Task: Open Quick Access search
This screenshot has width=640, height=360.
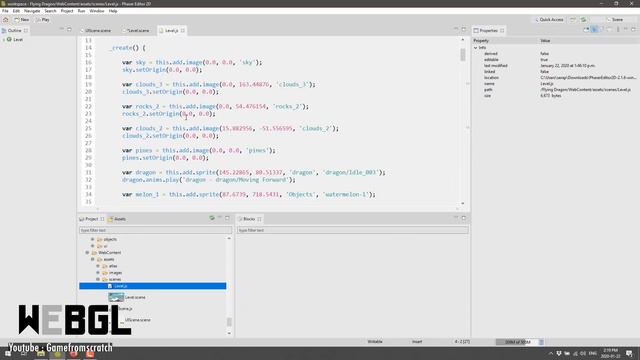Action: click(549, 20)
